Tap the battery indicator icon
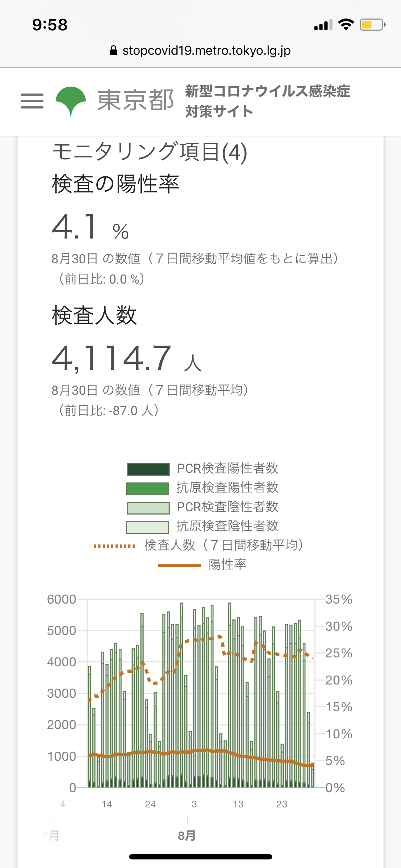The height and width of the screenshot is (868, 401). (372, 25)
